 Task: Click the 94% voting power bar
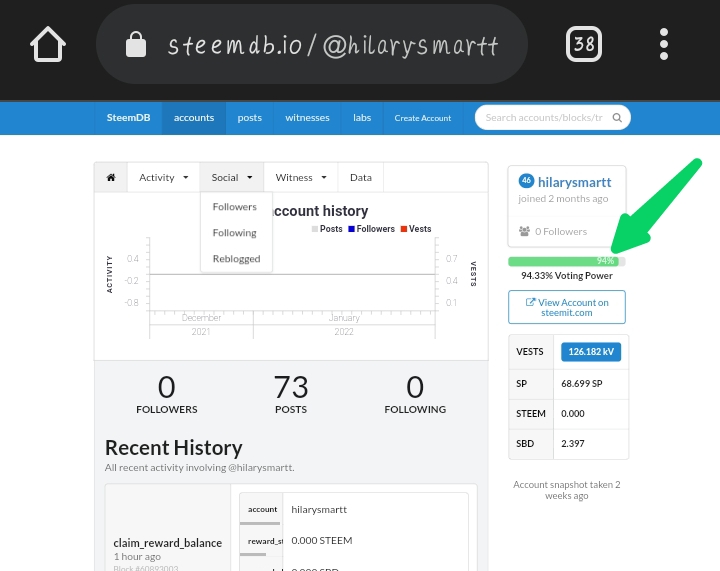coord(567,261)
